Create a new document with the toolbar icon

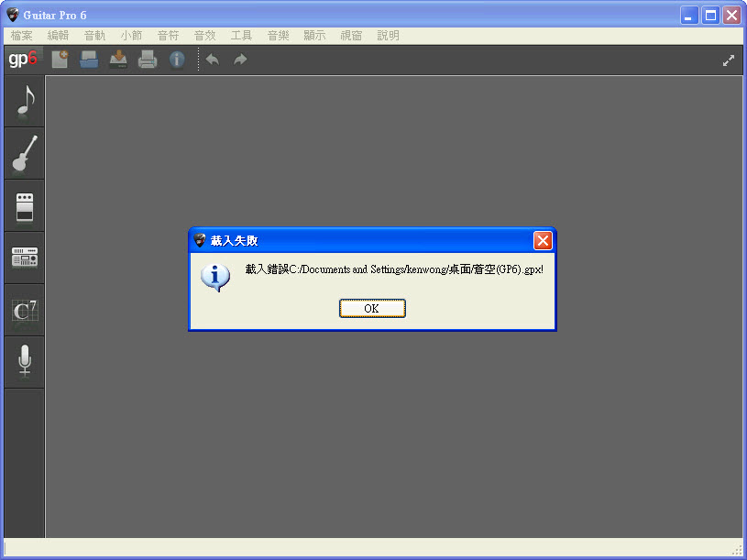tap(60, 59)
